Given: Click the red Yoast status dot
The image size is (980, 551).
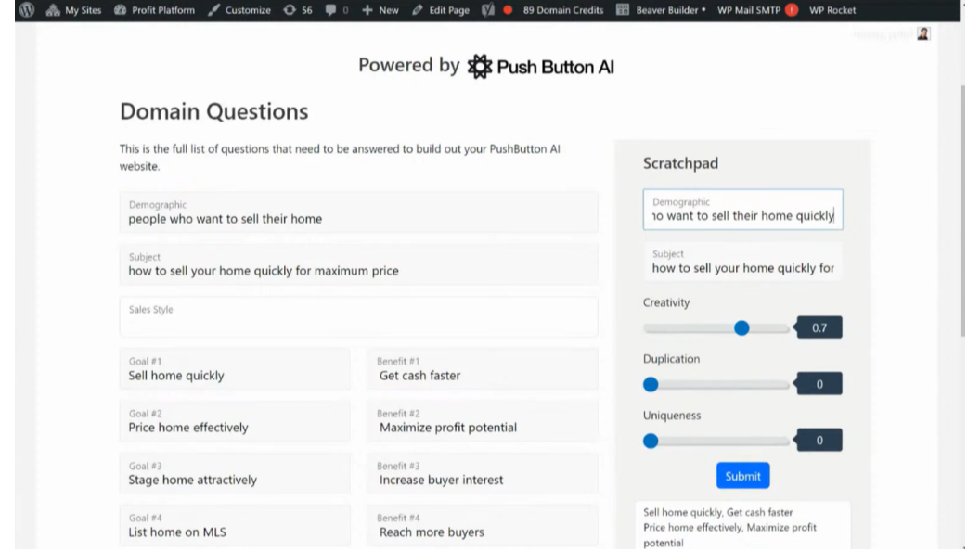Looking at the screenshot, I should (508, 10).
